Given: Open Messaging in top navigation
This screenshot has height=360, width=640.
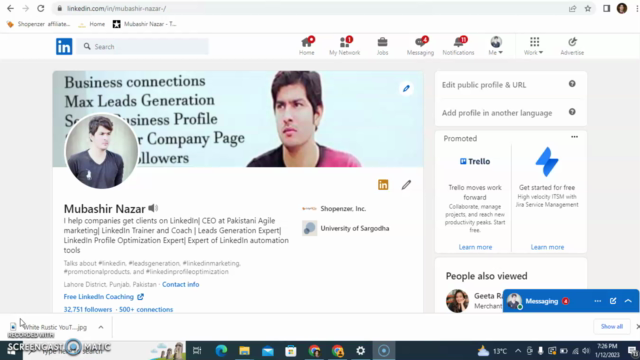Looking at the screenshot, I should pyautogui.click(x=420, y=46).
